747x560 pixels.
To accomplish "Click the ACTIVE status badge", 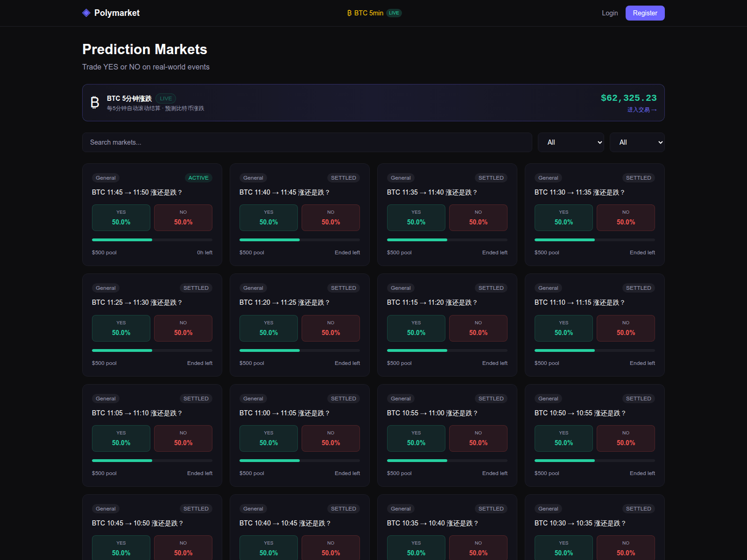I will 198,178.
